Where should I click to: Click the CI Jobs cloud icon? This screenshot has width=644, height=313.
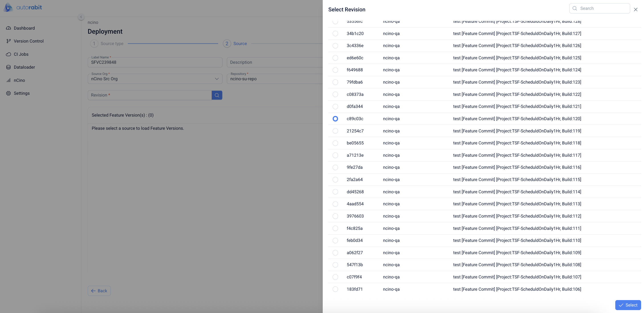click(x=8, y=54)
